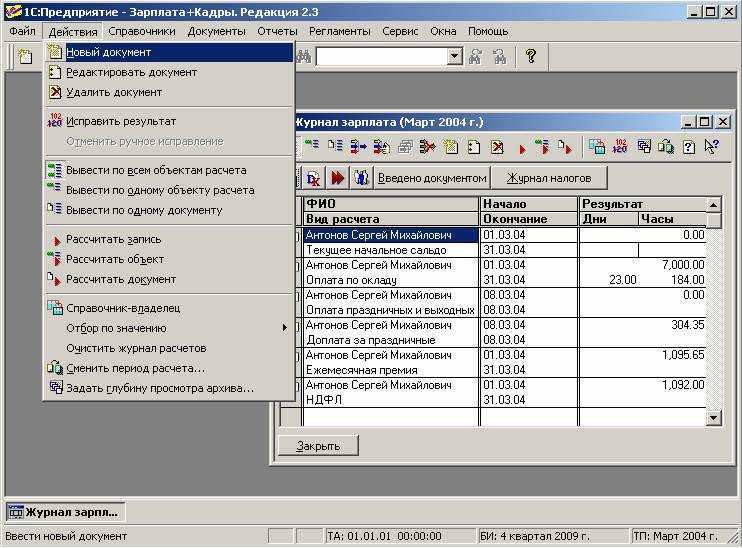The width and height of the screenshot is (742, 548).
Task: Open the Отчеты menu
Action: pyautogui.click(x=277, y=31)
